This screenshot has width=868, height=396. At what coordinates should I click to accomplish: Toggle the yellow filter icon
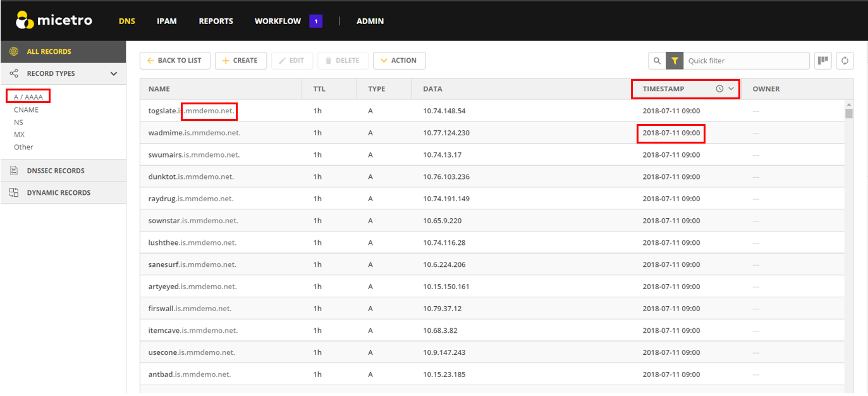click(675, 61)
